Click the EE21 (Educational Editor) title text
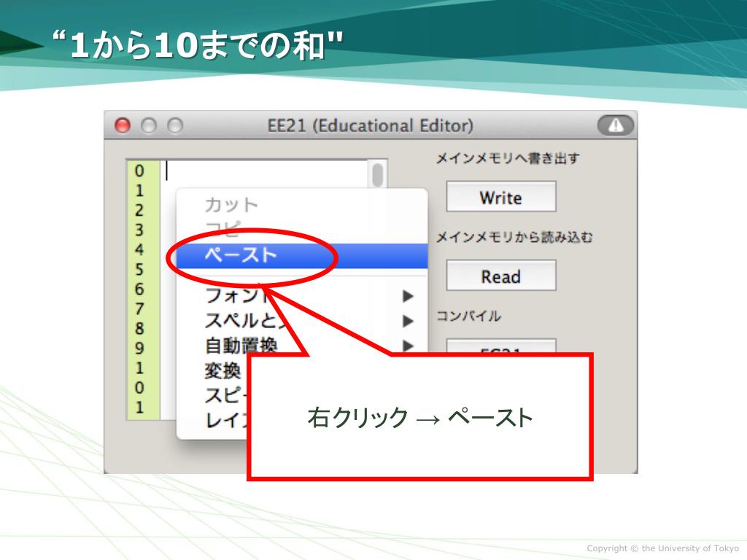This screenshot has width=747, height=560. [x=370, y=125]
